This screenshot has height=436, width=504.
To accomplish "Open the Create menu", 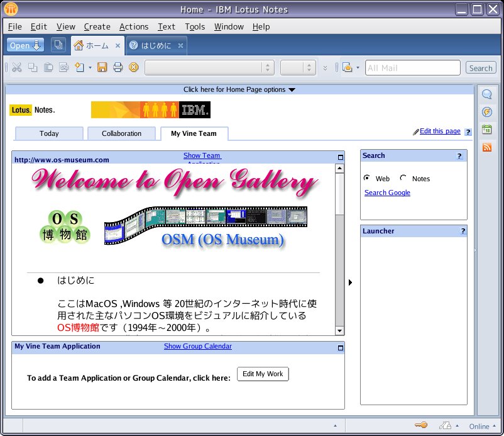I will coord(97,26).
